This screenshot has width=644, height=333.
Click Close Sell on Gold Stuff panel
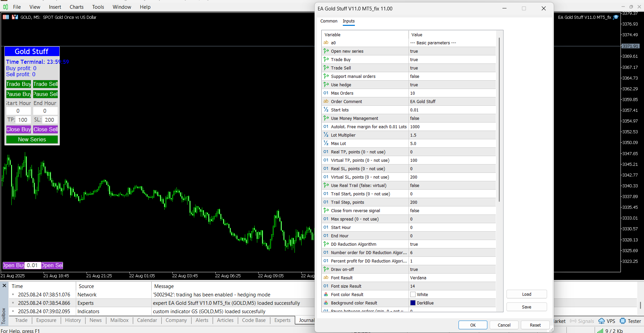pyautogui.click(x=45, y=129)
